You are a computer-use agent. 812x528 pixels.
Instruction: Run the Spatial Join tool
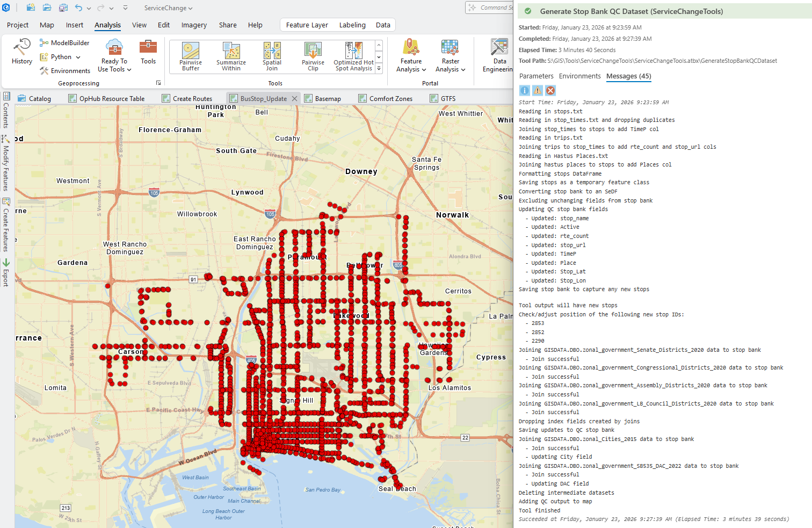pyautogui.click(x=272, y=56)
